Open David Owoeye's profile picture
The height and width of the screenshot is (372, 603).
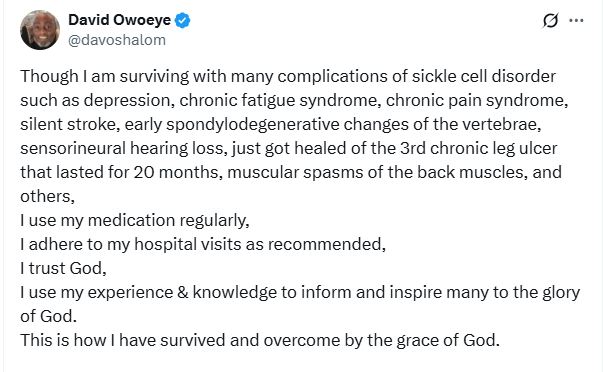[x=40, y=30]
